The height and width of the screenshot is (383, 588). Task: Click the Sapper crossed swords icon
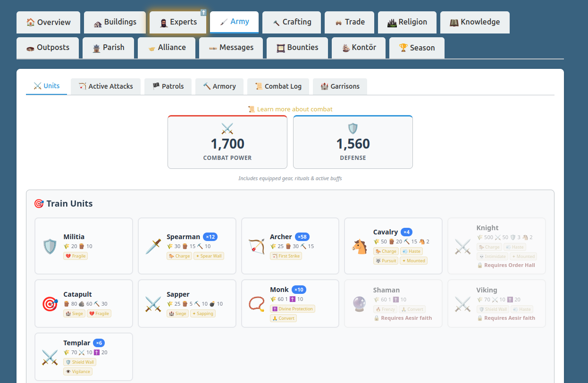[x=153, y=304]
